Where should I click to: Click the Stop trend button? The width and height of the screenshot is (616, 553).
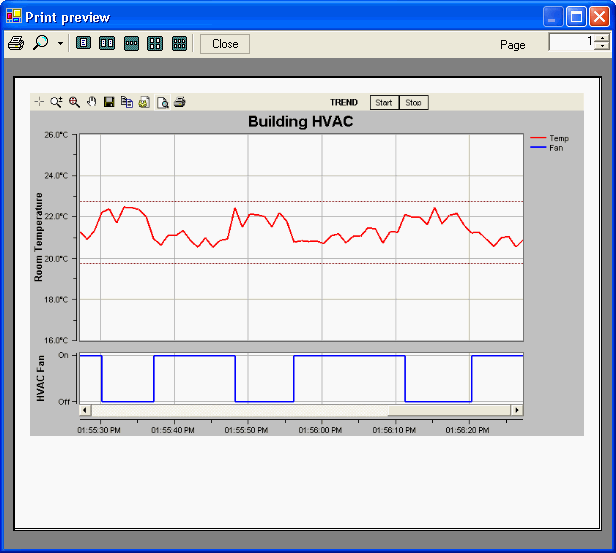point(413,102)
